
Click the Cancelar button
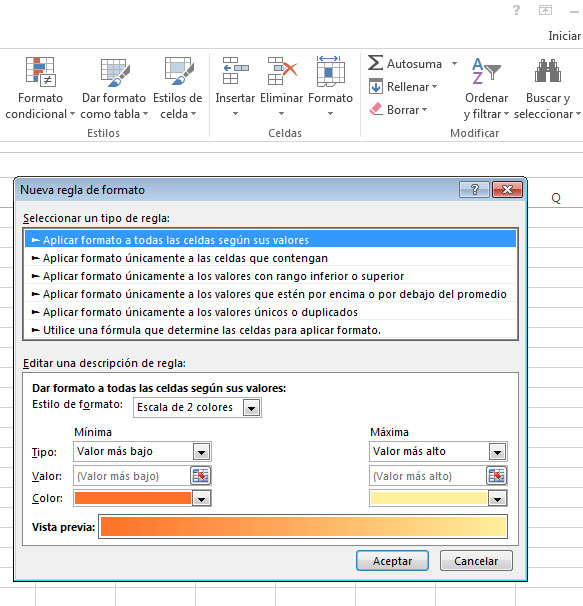point(476,561)
